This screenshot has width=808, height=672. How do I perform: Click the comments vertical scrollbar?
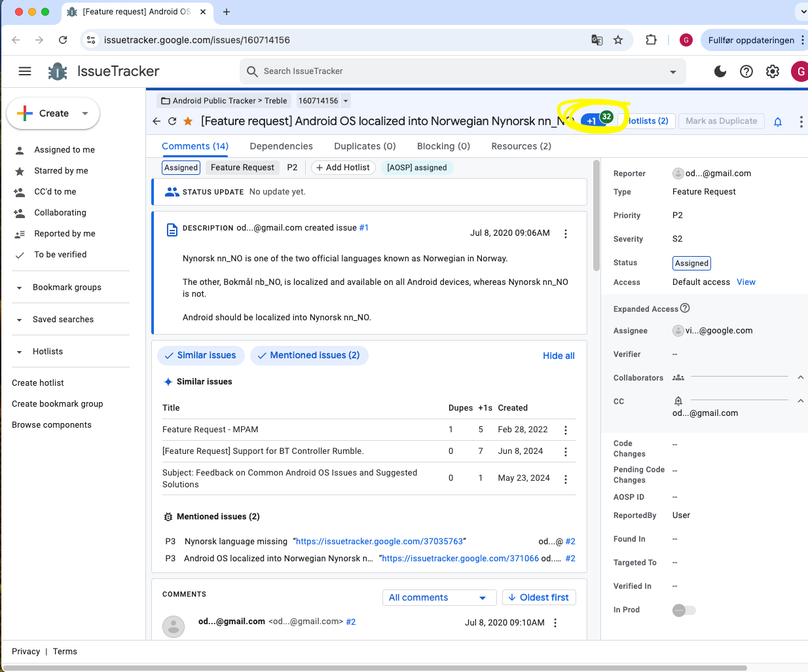597,216
